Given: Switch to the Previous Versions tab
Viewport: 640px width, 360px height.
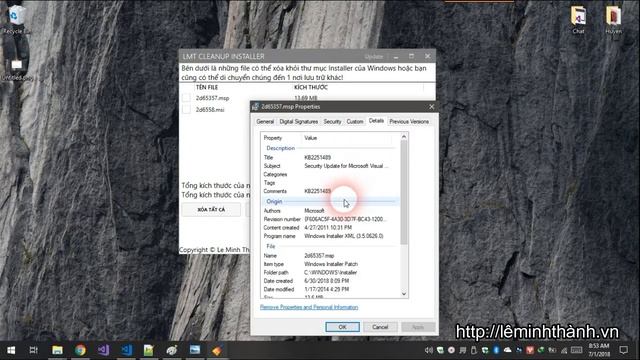Looking at the screenshot, I should (x=409, y=122).
